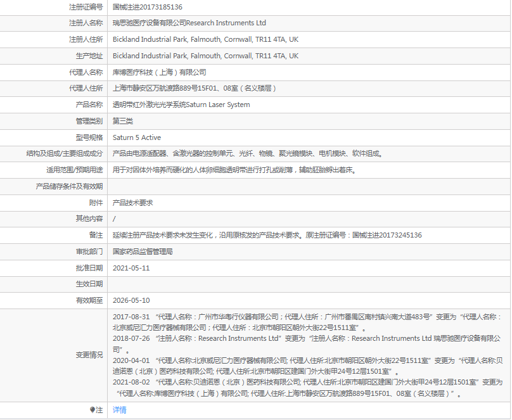
Task: Select agent address 上海市静安区万航渡路889号 value
Action: (x=195, y=88)
